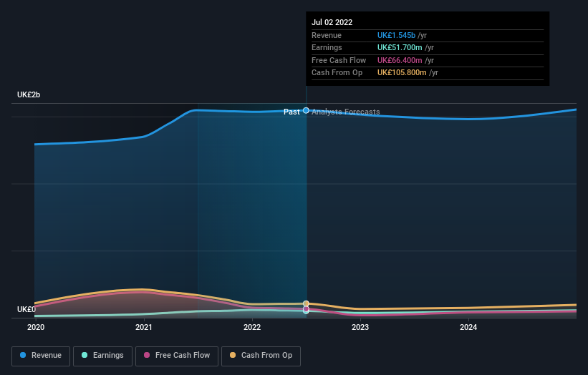Click the UK£51.700m earnings value in tooltip

point(400,47)
